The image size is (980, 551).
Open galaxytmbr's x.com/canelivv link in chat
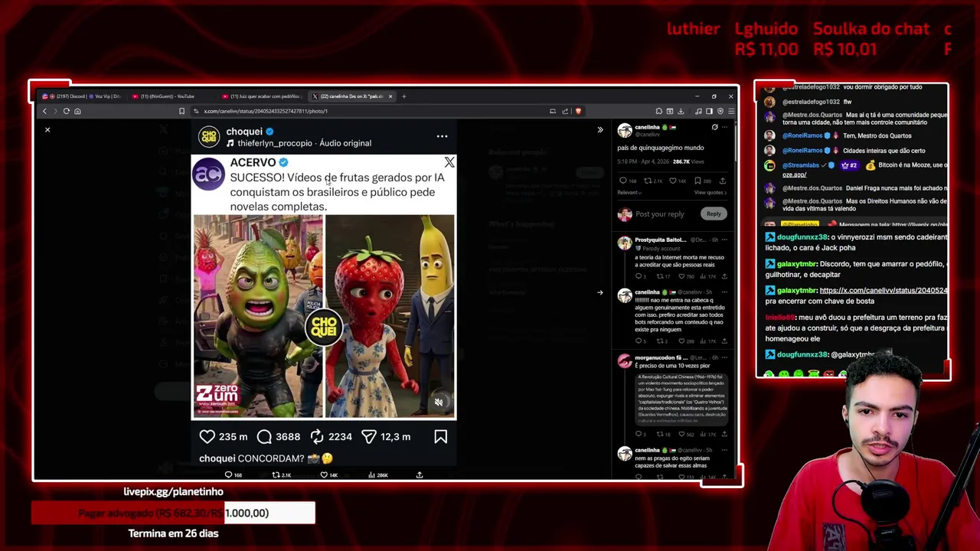[884, 291]
